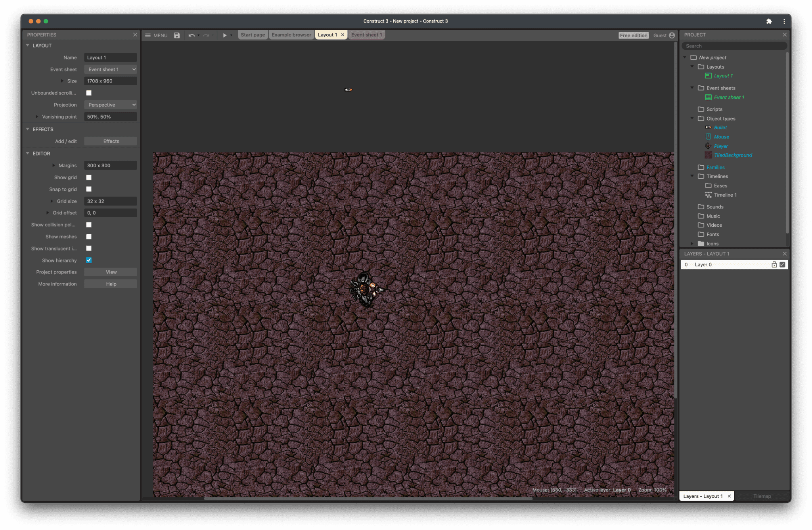The width and height of the screenshot is (812, 530).
Task: Expand the Grid size property expander
Action: (53, 201)
